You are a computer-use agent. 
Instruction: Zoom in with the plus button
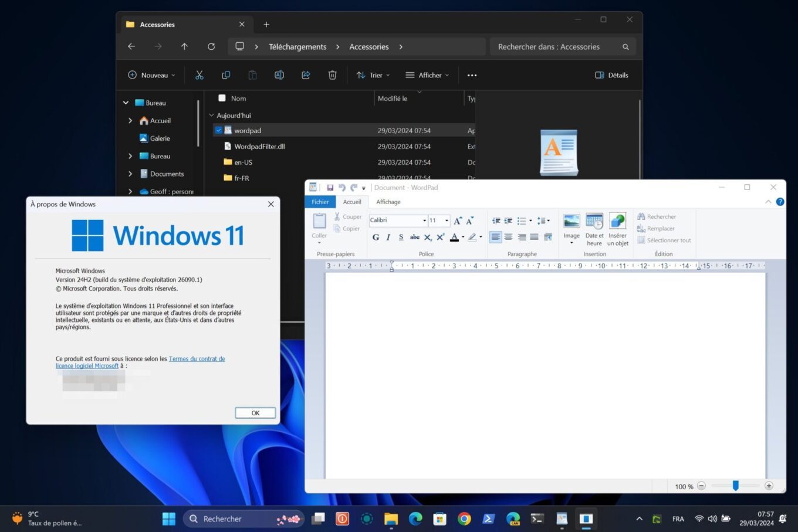769,486
